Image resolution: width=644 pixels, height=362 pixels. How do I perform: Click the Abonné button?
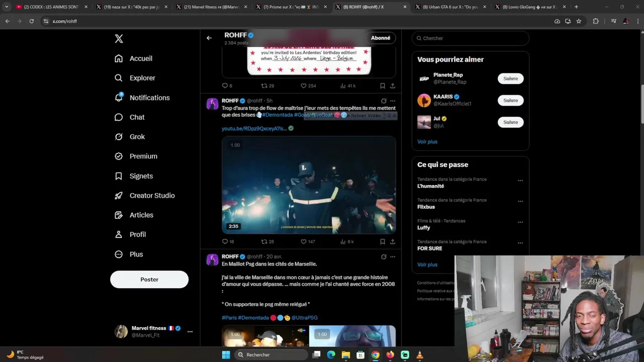point(380,38)
